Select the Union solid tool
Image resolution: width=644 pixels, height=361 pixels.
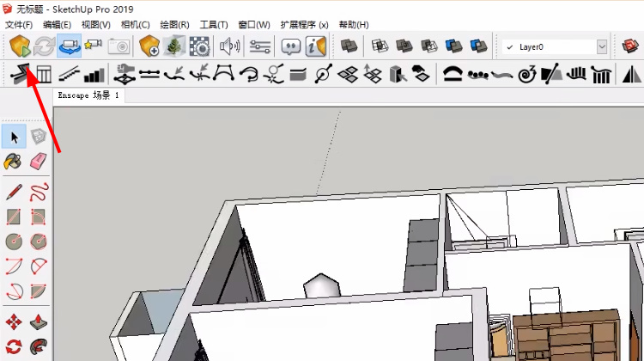click(404, 46)
